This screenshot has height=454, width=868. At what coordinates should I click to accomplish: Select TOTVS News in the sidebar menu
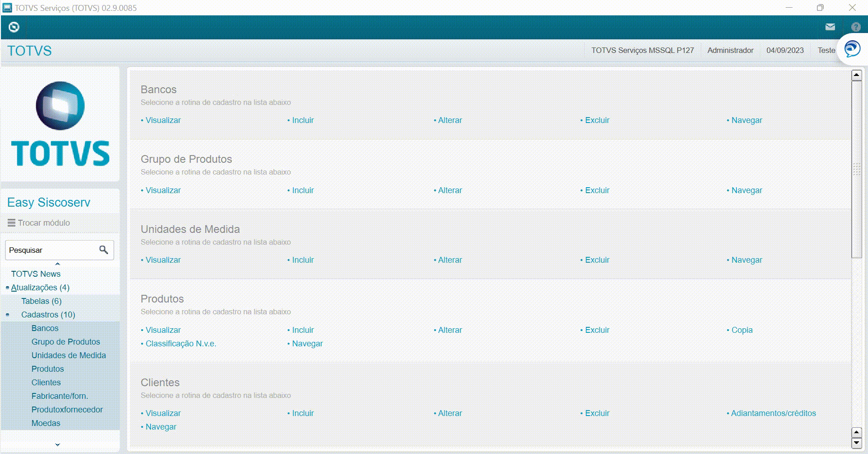[x=36, y=274]
